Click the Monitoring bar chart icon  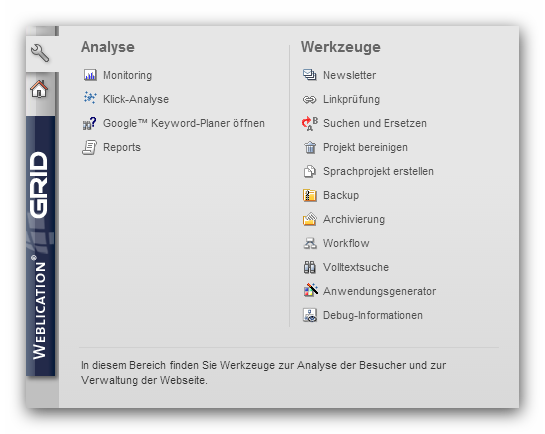[90, 75]
